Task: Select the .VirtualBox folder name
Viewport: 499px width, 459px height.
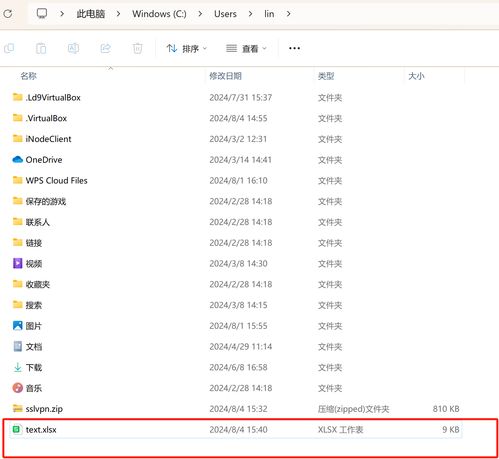Action: (x=46, y=118)
